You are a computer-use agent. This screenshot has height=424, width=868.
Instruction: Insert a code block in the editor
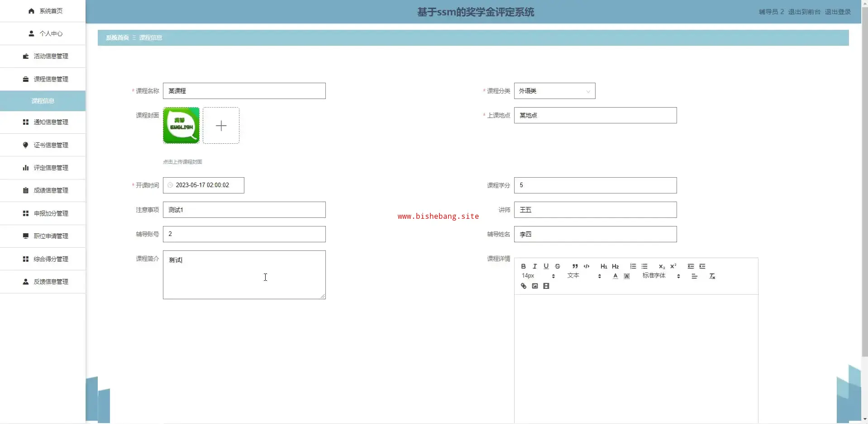(587, 266)
